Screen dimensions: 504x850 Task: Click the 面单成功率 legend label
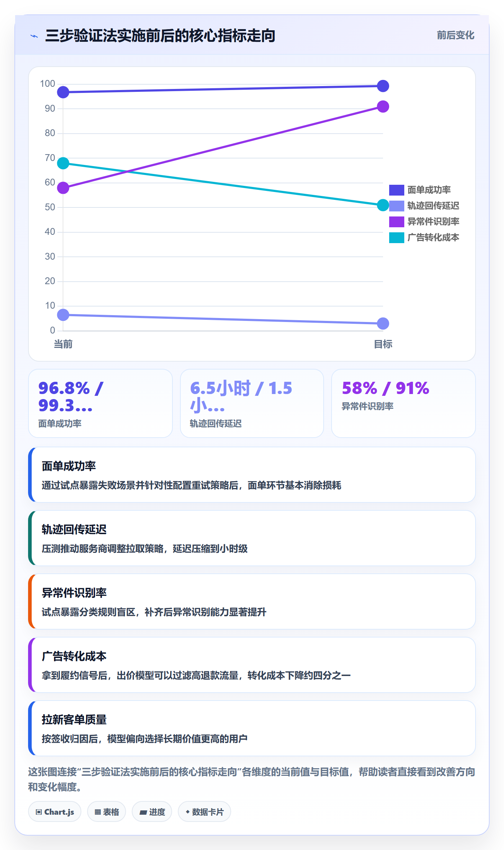click(x=429, y=190)
